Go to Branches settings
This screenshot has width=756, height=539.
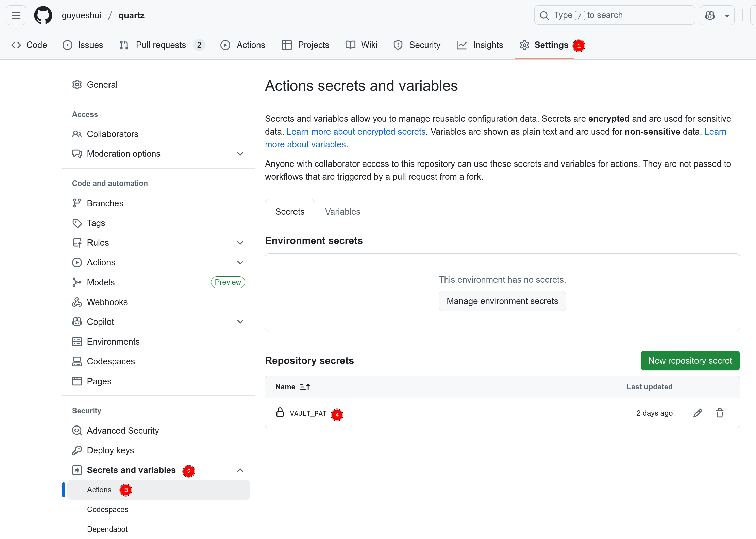click(x=105, y=203)
